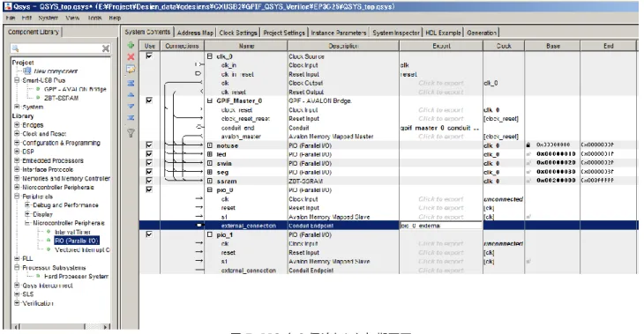Uncheck the Use checkbox for GPIF_Master_0
The width and height of the screenshot is (644, 334).
point(149,100)
